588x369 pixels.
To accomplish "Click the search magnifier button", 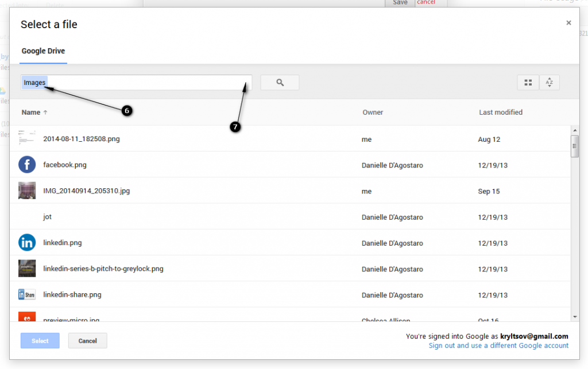I will click(280, 82).
